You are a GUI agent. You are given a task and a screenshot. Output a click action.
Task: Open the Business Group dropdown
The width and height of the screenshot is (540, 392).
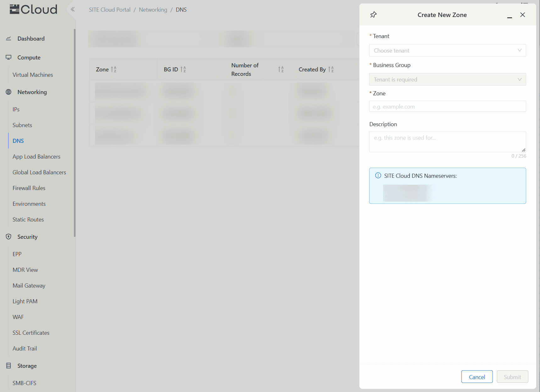(447, 80)
